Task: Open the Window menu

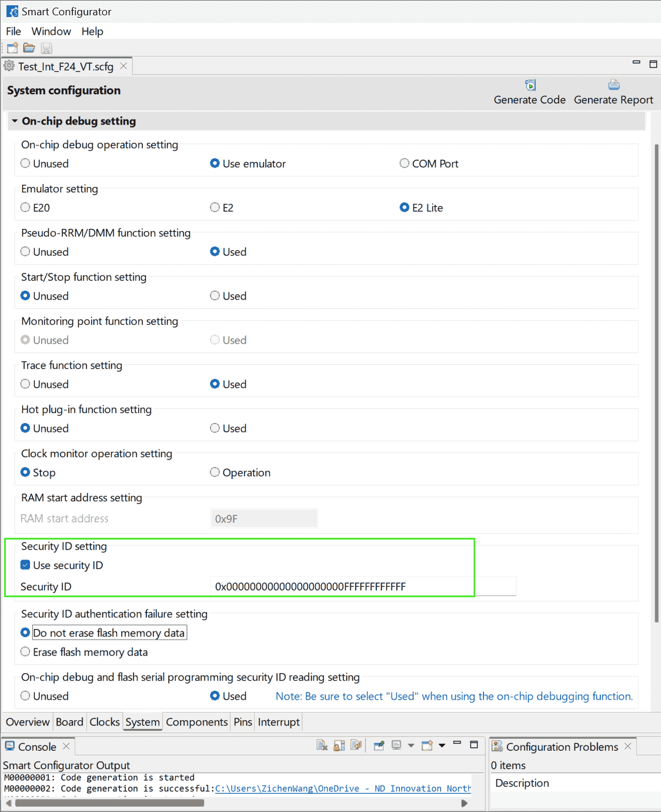Action: click(51, 31)
